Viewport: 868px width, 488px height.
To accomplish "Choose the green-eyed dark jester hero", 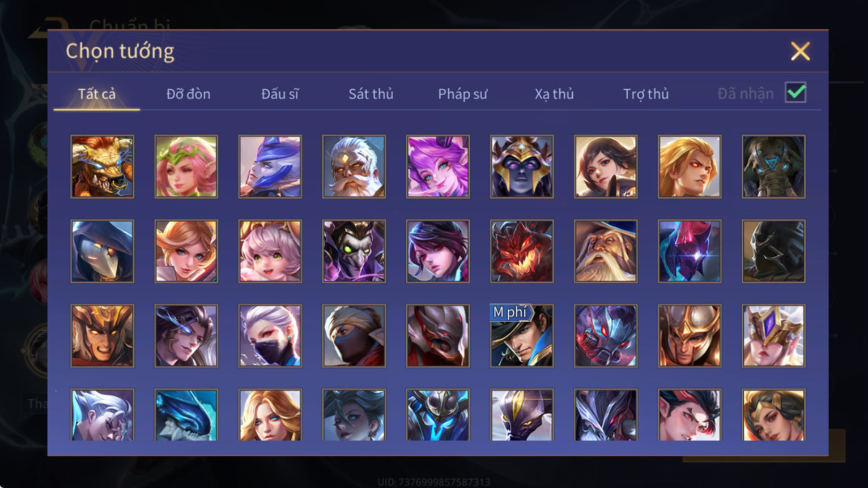I will tap(354, 251).
